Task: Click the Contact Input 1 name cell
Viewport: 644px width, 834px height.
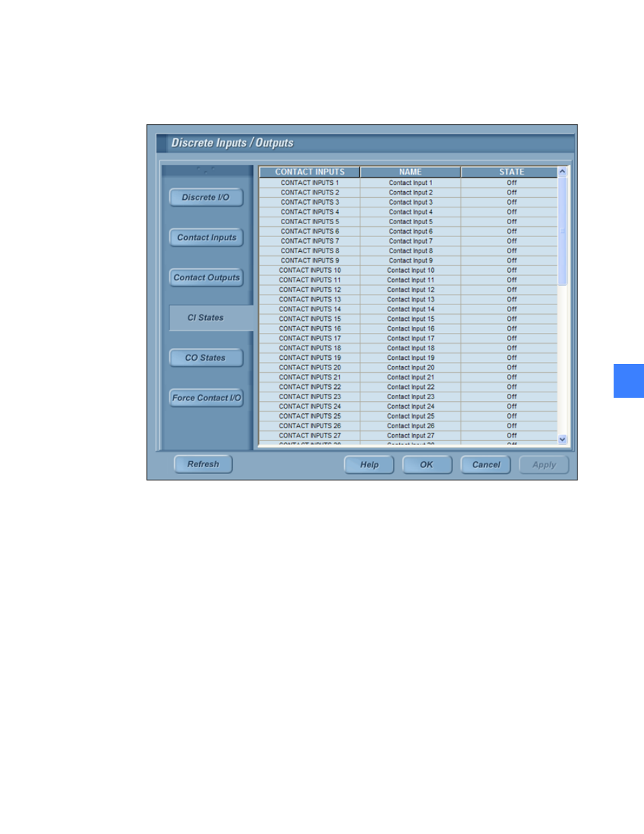Action: click(410, 183)
